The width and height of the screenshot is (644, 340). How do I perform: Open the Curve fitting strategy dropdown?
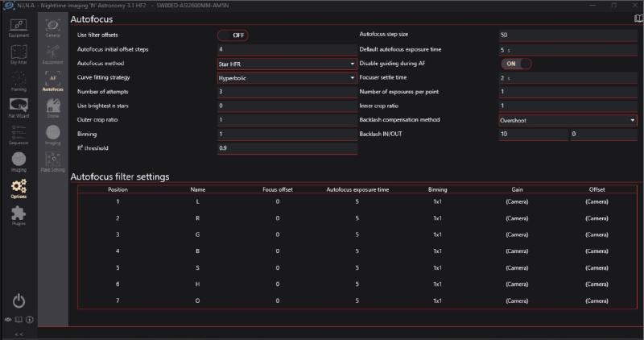point(287,78)
